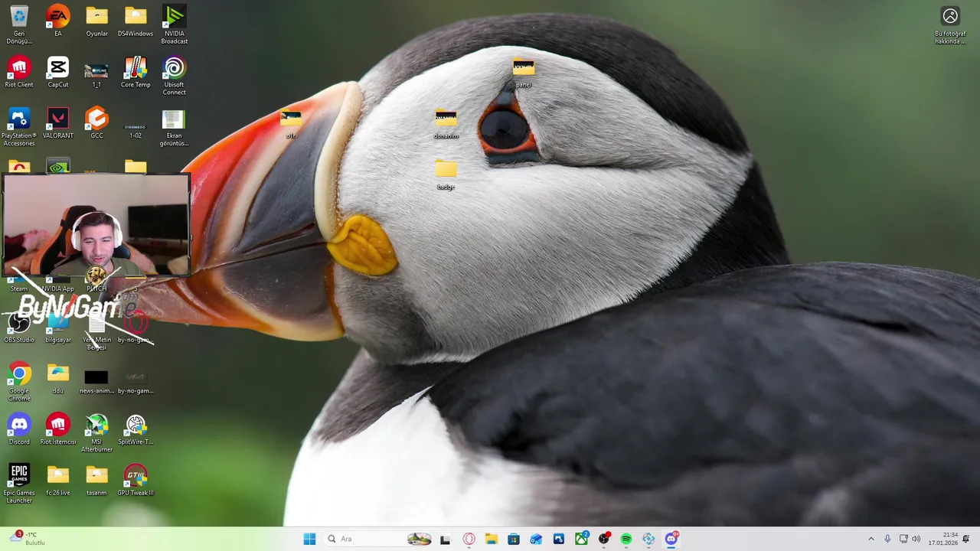This screenshot has width=980, height=551.
Task: Launch Epic Games Launcher shortcut
Action: pos(19,484)
